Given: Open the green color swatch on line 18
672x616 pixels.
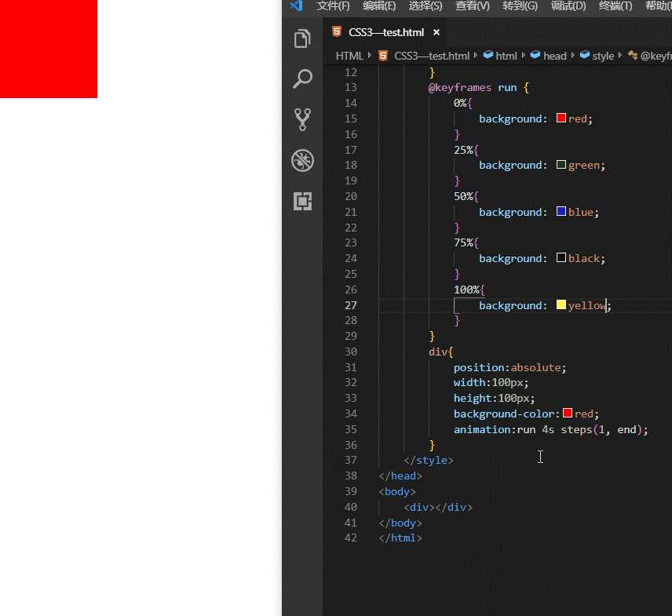Looking at the screenshot, I should [x=561, y=165].
